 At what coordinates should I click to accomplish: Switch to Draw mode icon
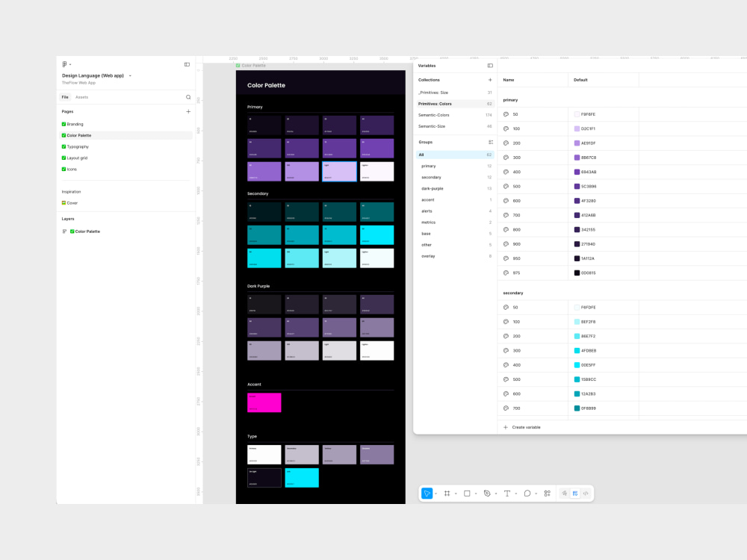pos(565,494)
